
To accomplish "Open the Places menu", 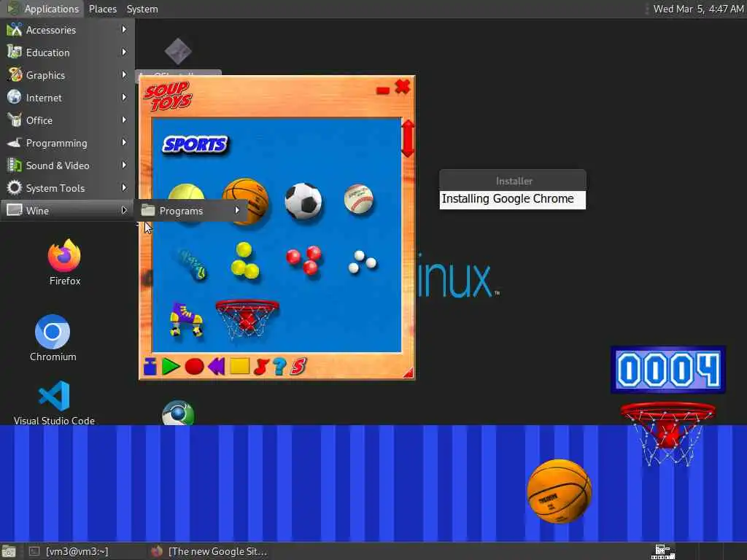I will point(102,9).
